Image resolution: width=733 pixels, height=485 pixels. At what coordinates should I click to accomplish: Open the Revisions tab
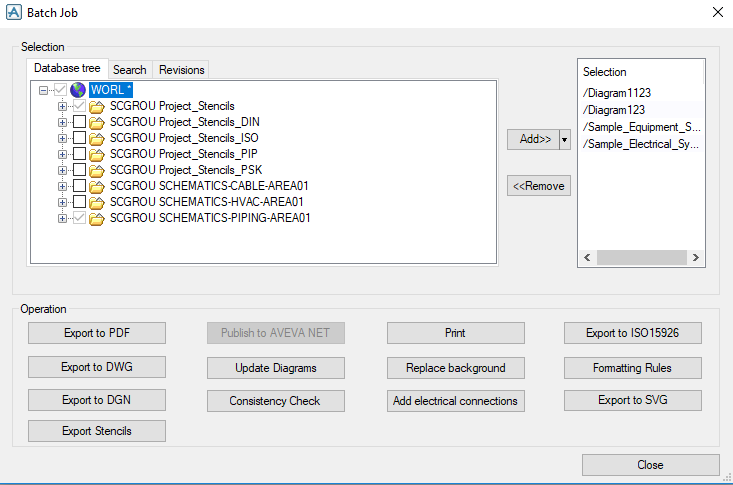point(181,70)
